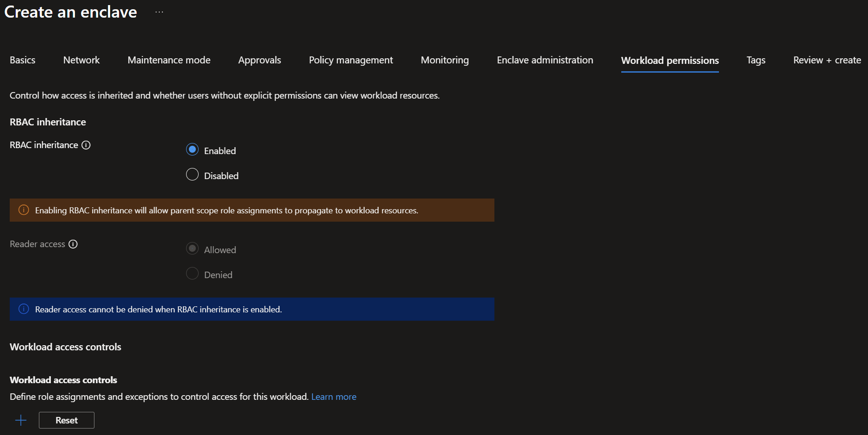Image resolution: width=868 pixels, height=435 pixels.
Task: Click the Enabling RBAC inheritance warning message
Action: (x=227, y=211)
